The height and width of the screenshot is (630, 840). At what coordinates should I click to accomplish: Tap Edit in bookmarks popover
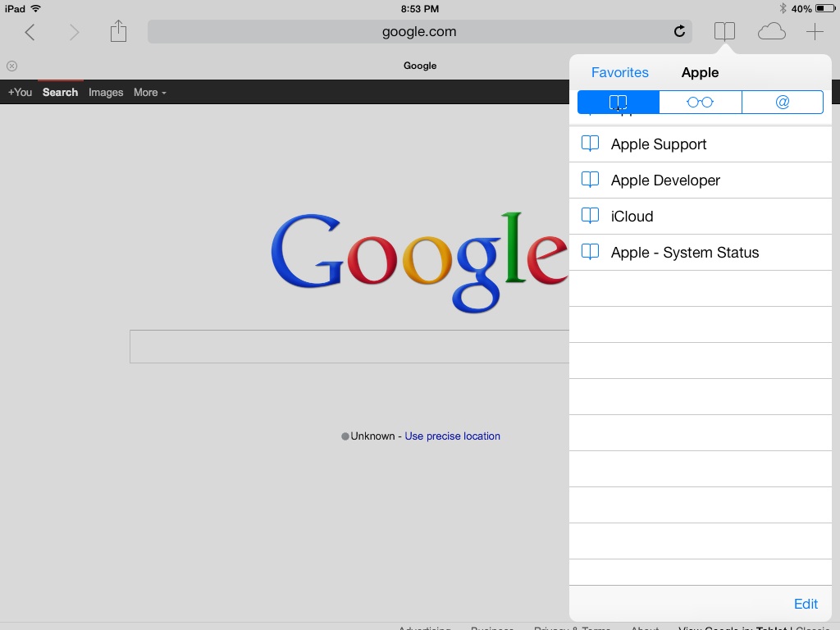(806, 604)
